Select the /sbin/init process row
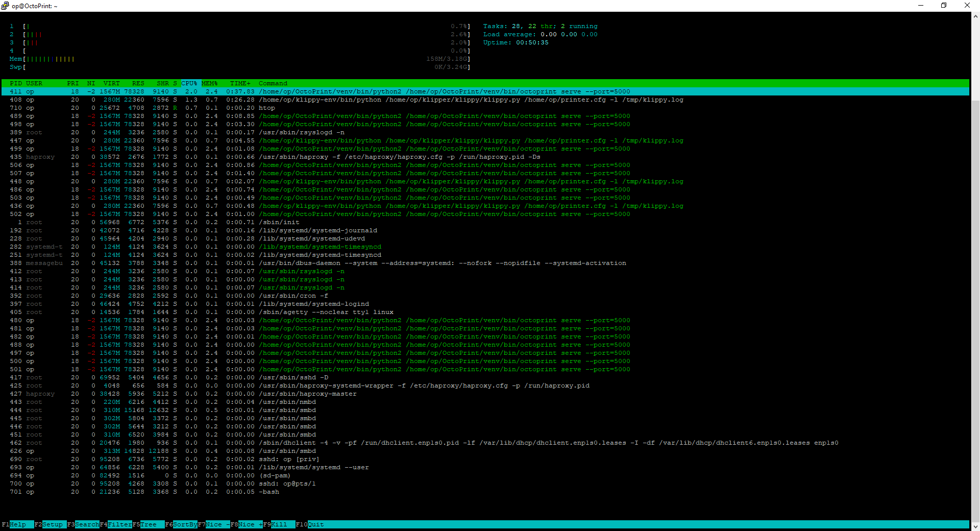 pyautogui.click(x=485, y=222)
